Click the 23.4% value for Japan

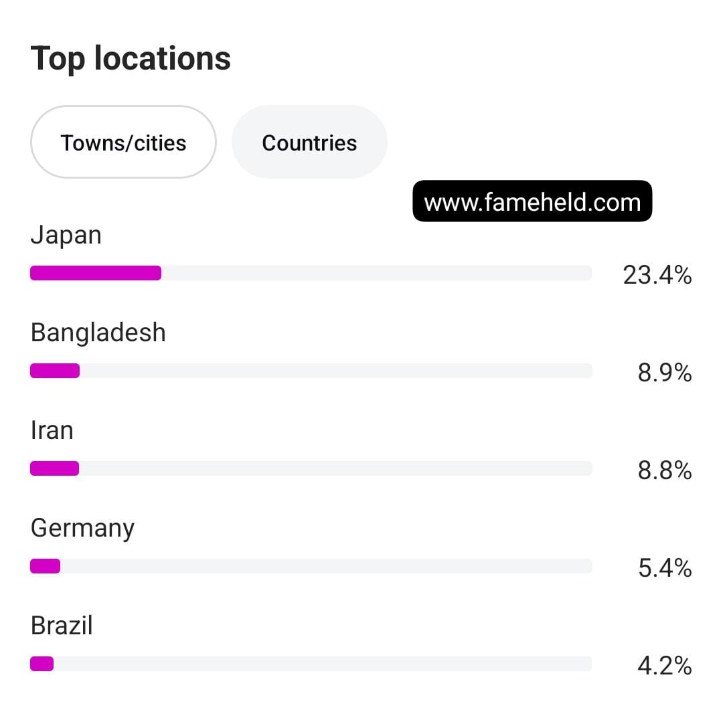click(657, 275)
